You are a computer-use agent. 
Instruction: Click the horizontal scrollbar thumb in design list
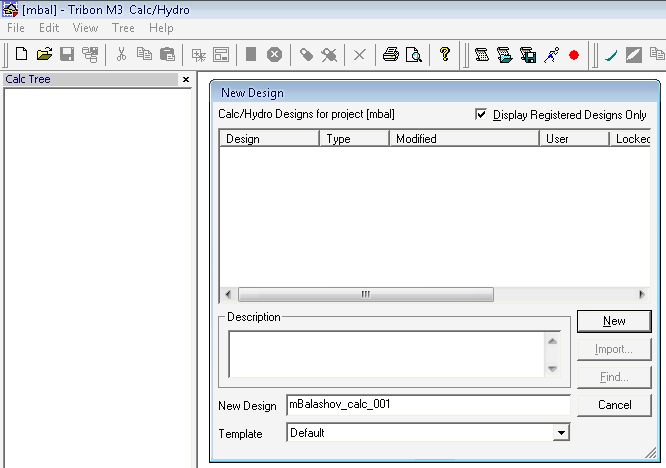pos(366,294)
